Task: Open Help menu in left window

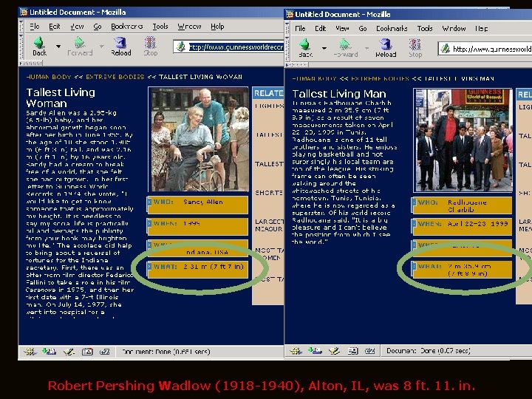Action: pyautogui.click(x=217, y=27)
